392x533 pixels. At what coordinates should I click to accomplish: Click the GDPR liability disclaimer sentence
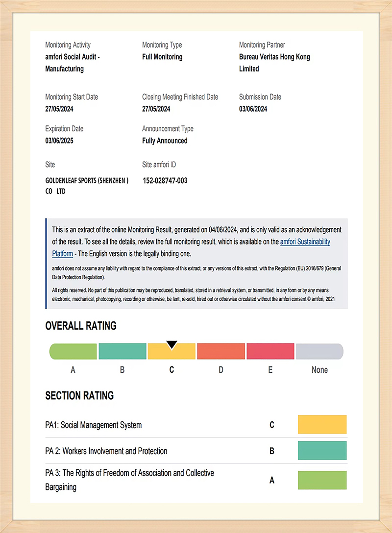click(x=196, y=272)
